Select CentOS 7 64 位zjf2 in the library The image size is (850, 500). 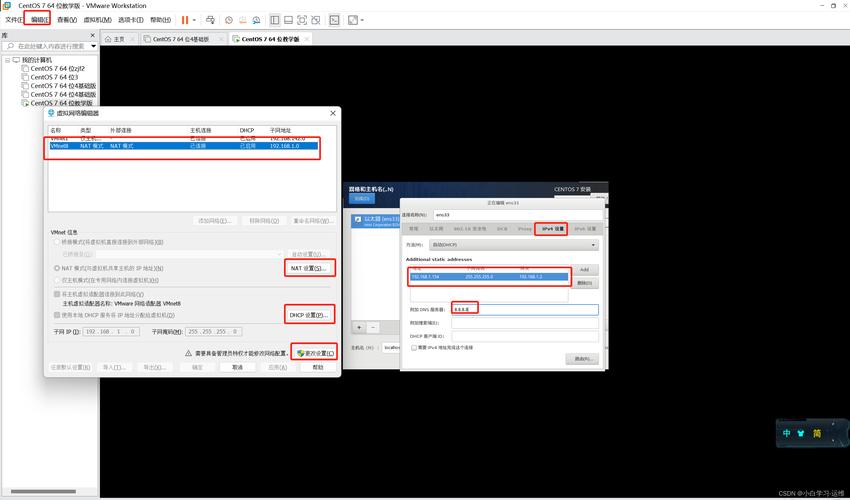pos(57,69)
